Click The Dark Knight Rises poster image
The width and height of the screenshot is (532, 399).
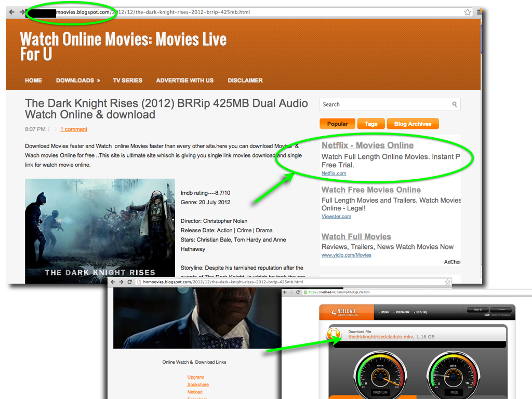coord(100,231)
